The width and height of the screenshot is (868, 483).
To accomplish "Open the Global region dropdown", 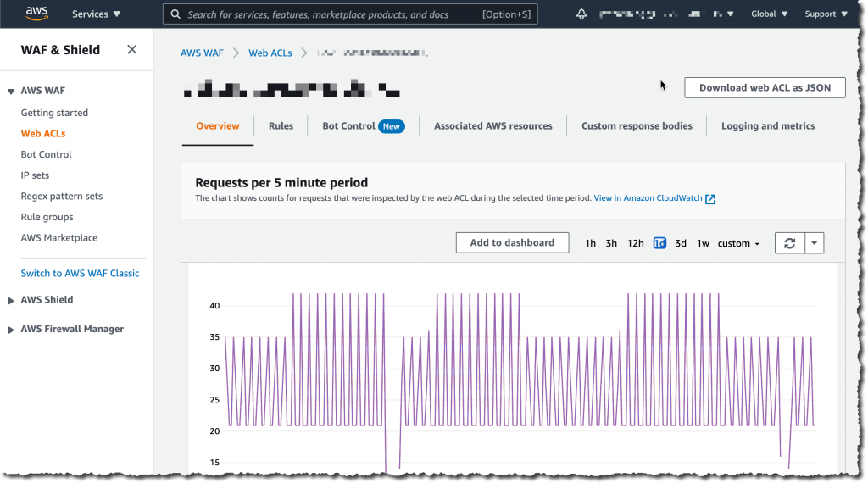I will (769, 14).
